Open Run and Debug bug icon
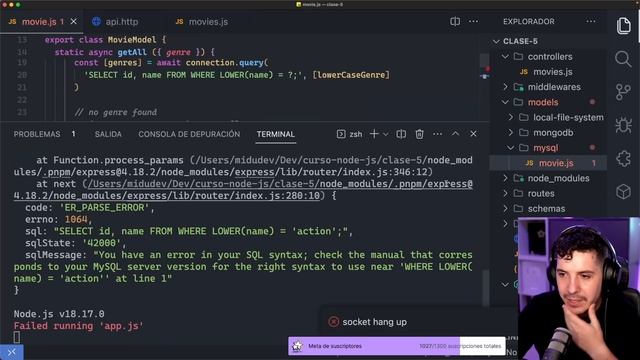 coord(623,125)
